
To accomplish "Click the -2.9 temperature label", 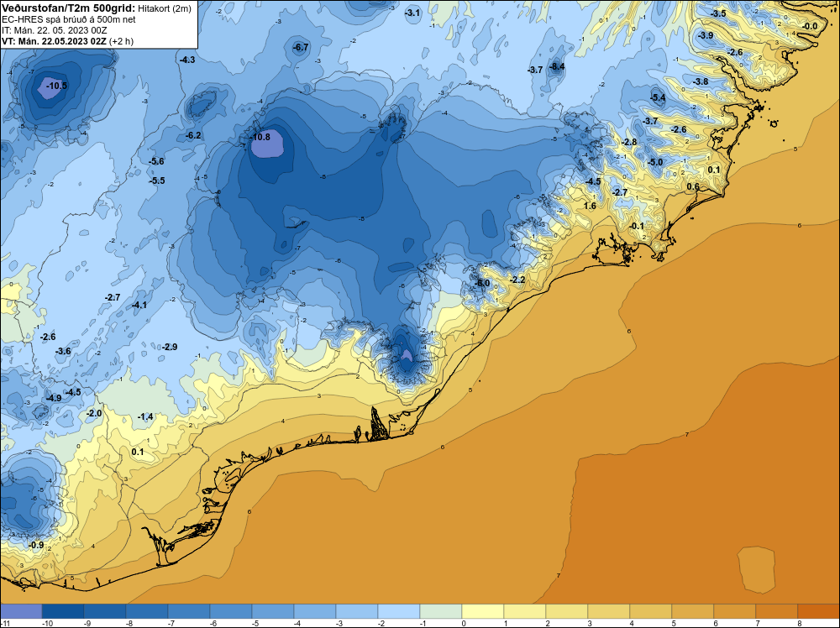I will pos(170,347).
